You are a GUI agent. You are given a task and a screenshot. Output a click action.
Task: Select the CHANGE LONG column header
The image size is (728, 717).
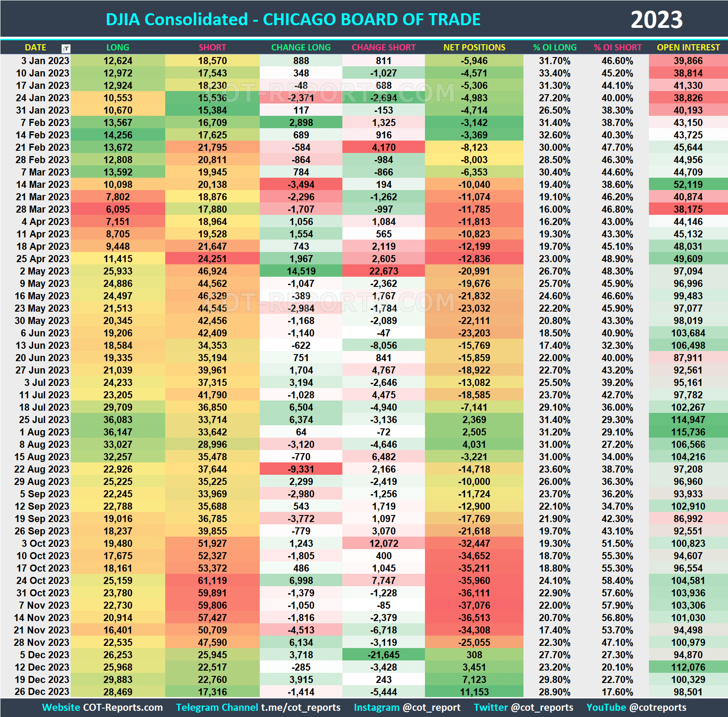301,47
